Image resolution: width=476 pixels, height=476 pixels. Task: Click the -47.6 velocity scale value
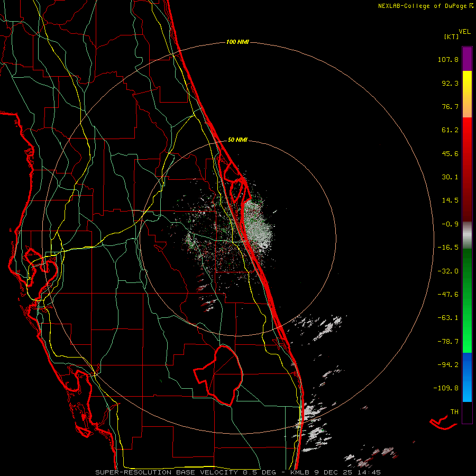click(448, 295)
